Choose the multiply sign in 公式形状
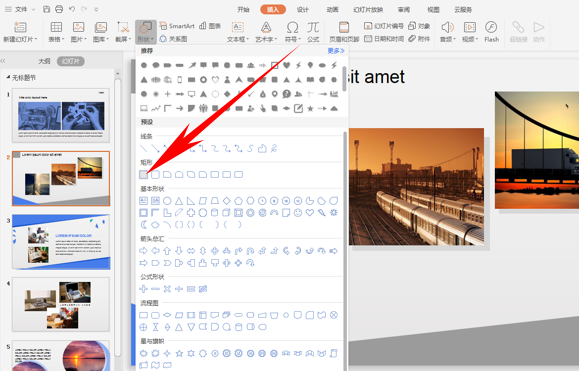 167,289
